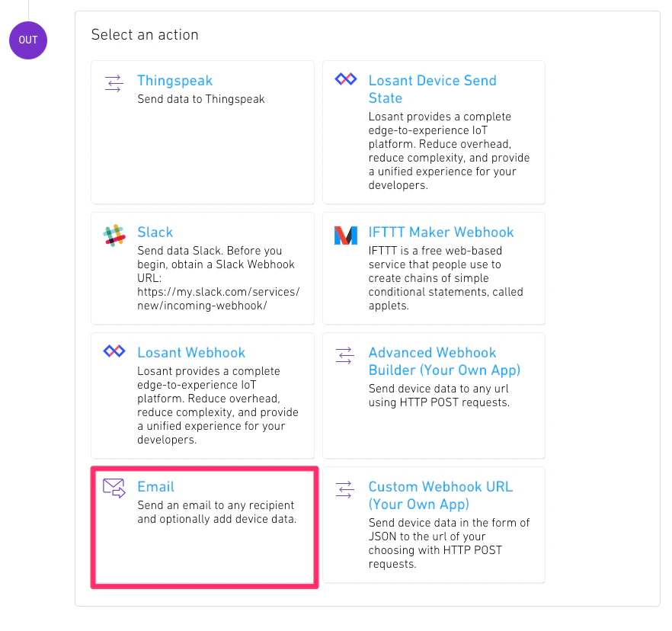Click the diamond icon on the Losant Webhook card

tap(114, 351)
